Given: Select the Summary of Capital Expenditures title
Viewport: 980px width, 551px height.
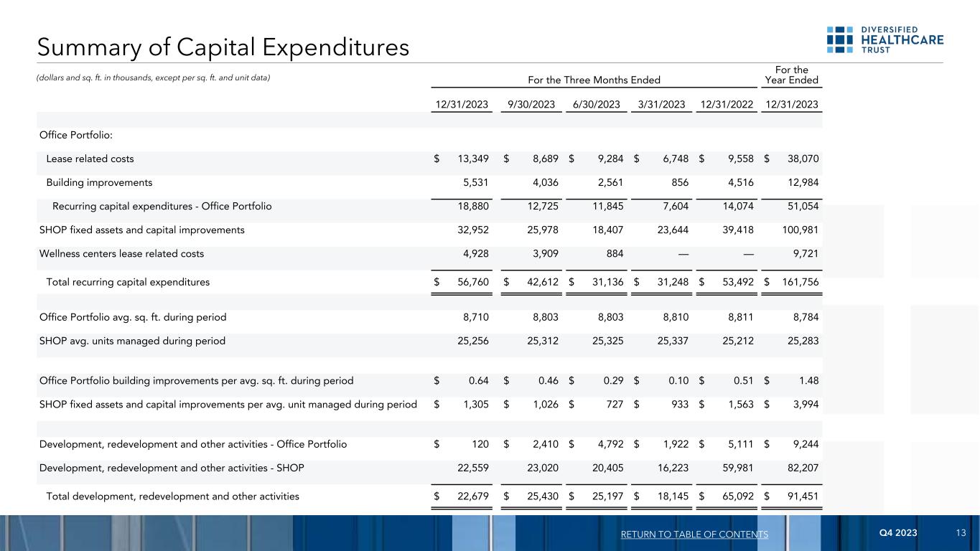Looking at the screenshot, I should [223, 47].
